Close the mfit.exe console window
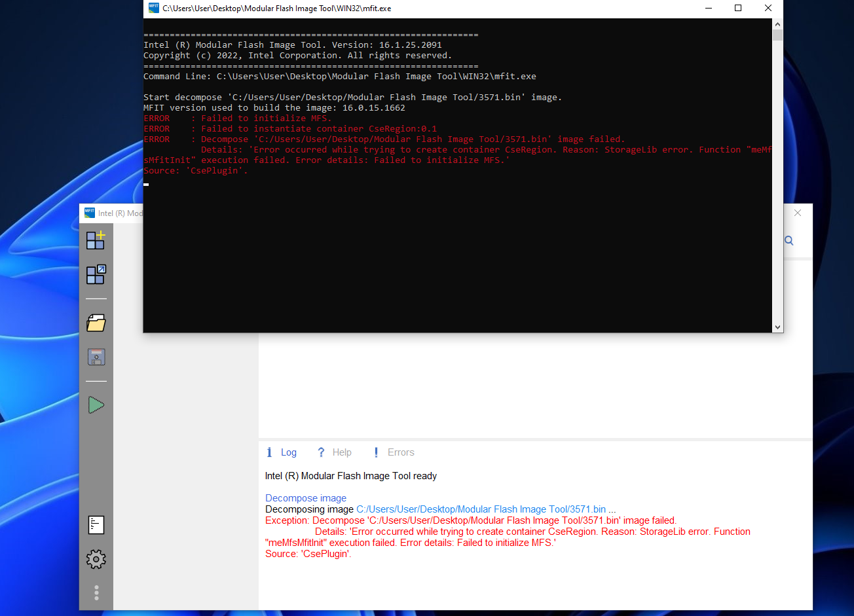This screenshot has height=616, width=854. (768, 9)
